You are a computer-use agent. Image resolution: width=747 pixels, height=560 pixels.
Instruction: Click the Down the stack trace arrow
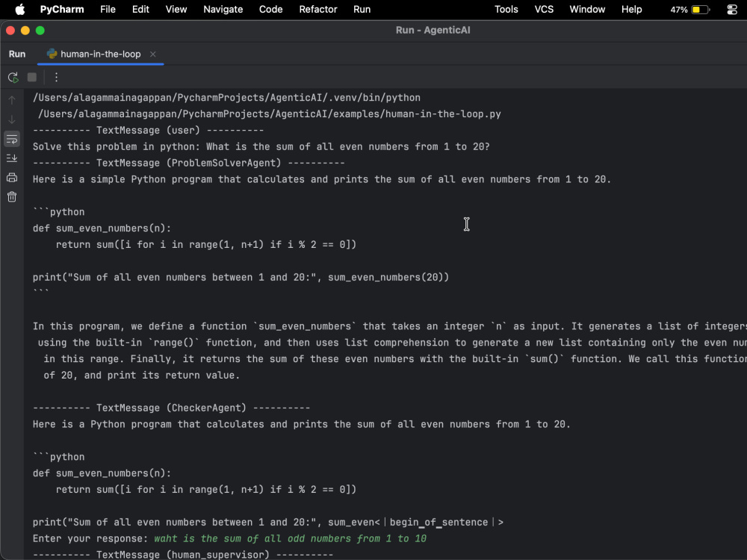(12, 119)
